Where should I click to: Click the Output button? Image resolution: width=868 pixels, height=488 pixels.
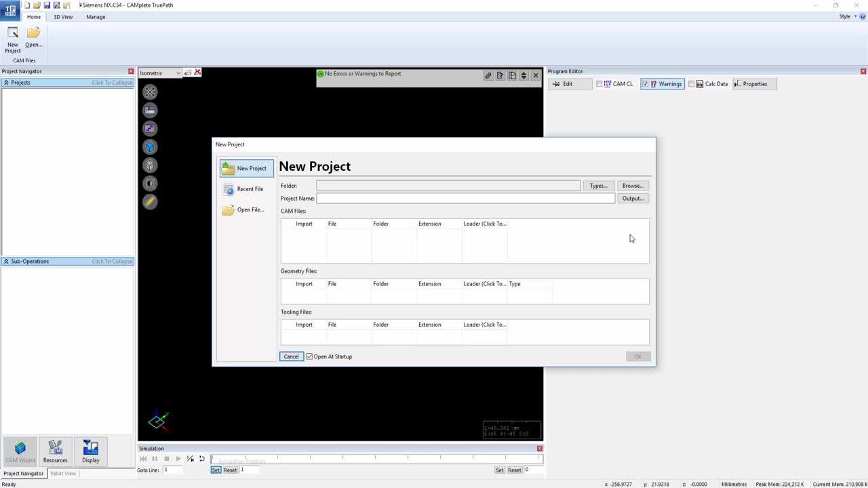(633, 199)
